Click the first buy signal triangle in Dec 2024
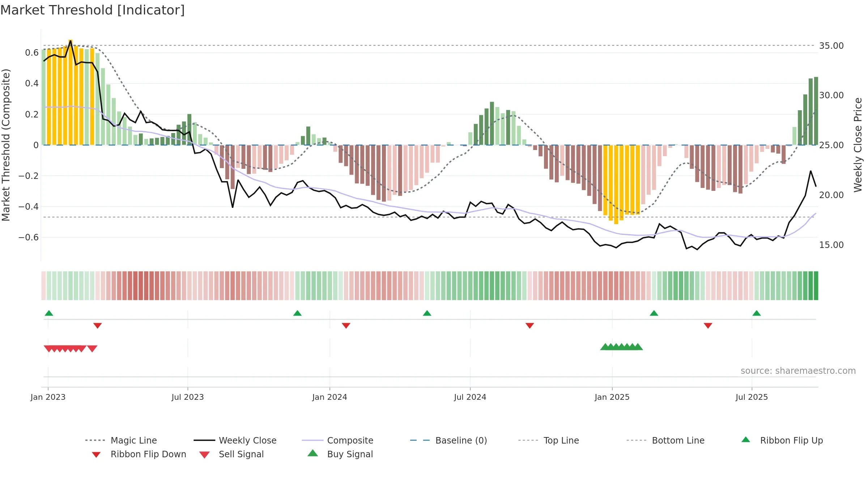 [x=605, y=347]
